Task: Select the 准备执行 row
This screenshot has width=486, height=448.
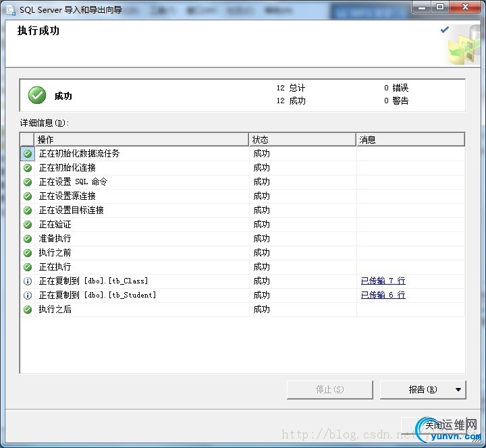Action: [242, 239]
